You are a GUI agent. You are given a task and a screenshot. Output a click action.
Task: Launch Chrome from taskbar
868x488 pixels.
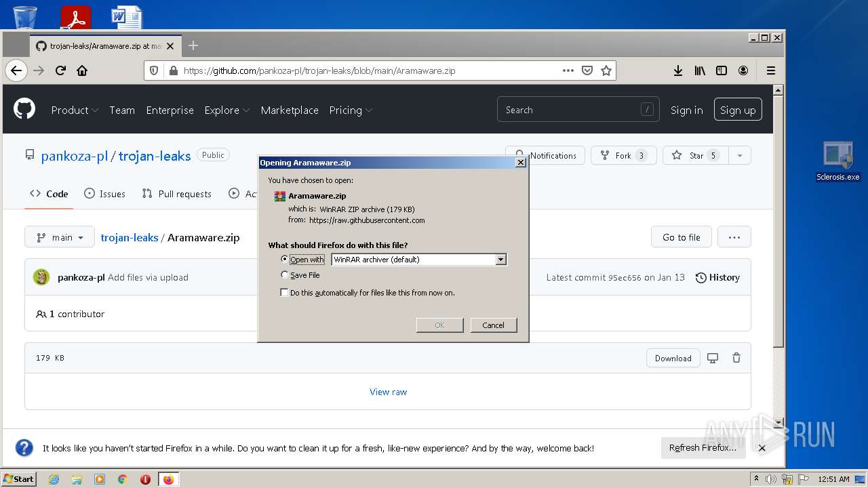(123, 479)
